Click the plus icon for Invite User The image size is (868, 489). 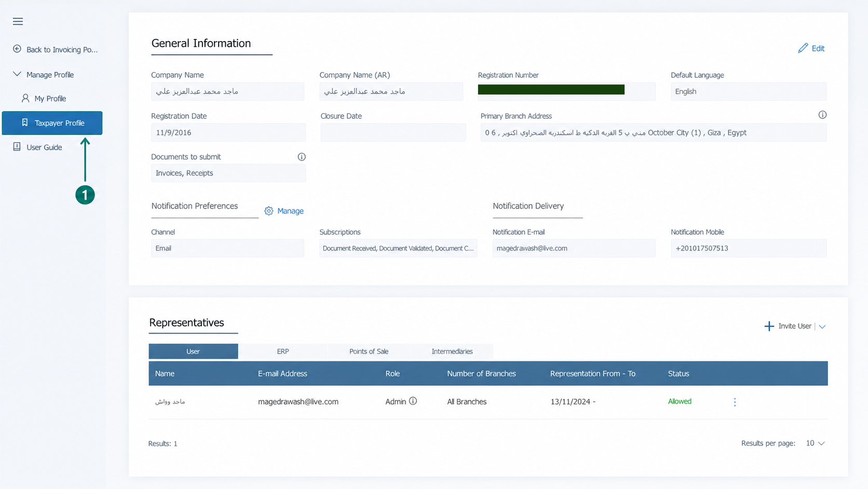click(769, 326)
